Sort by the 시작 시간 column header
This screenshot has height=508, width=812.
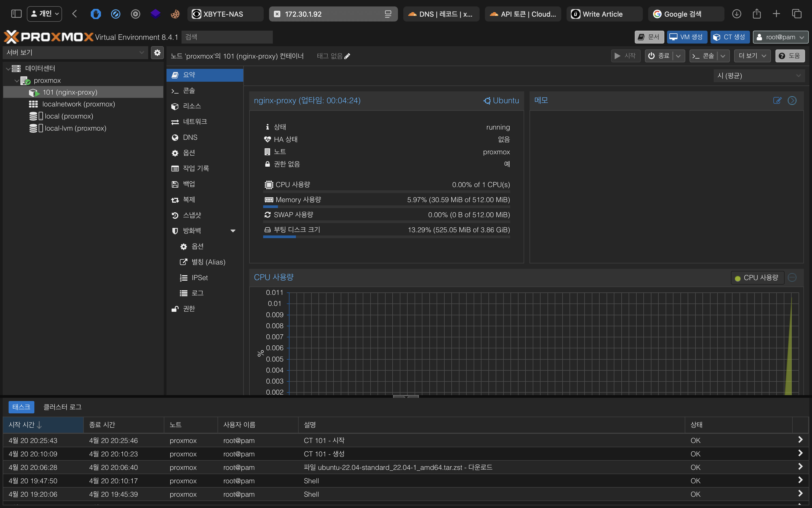coord(43,425)
